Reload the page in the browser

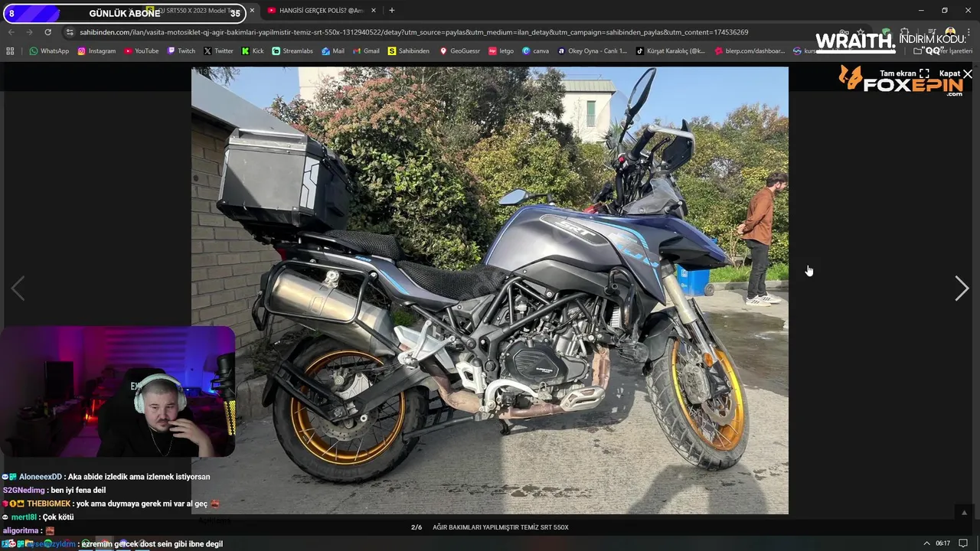(47, 32)
